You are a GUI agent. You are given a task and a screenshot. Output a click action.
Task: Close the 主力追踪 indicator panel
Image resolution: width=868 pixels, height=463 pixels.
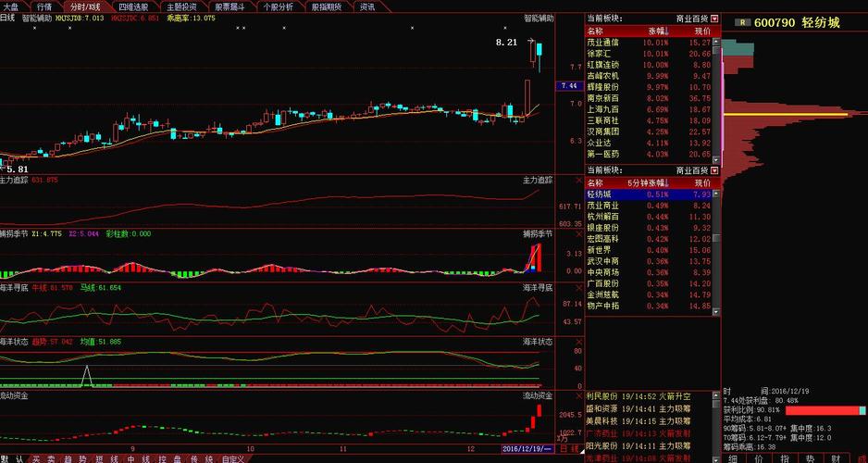(x=578, y=180)
